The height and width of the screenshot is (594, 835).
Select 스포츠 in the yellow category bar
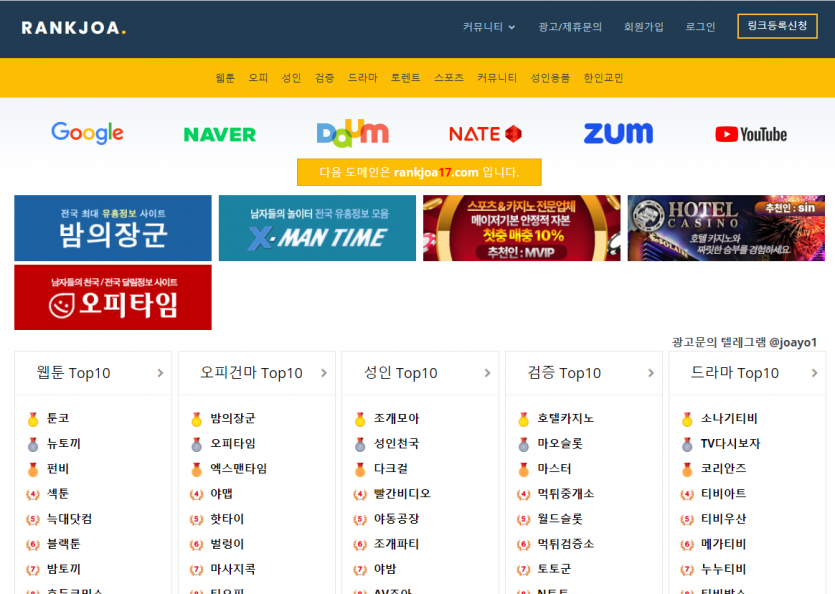point(448,78)
